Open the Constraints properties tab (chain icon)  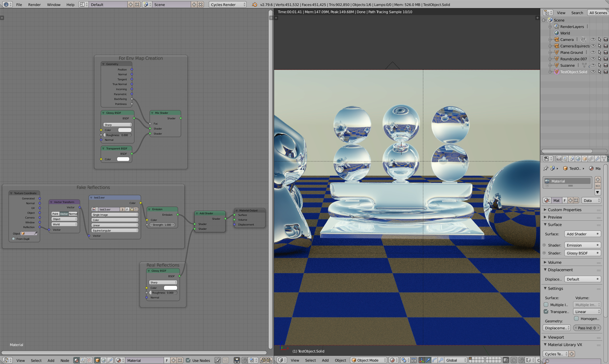591,159
